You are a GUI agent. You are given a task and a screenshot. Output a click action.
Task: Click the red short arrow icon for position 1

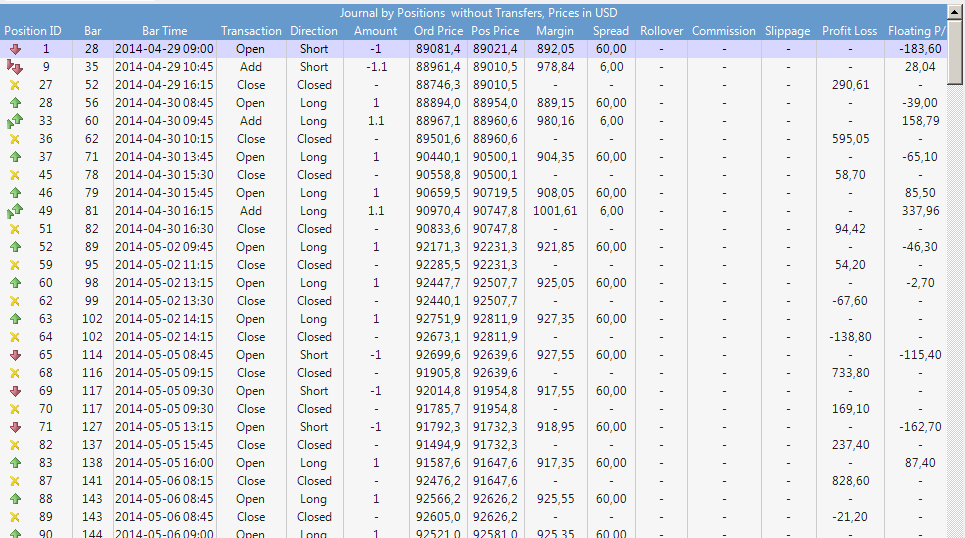[15, 49]
